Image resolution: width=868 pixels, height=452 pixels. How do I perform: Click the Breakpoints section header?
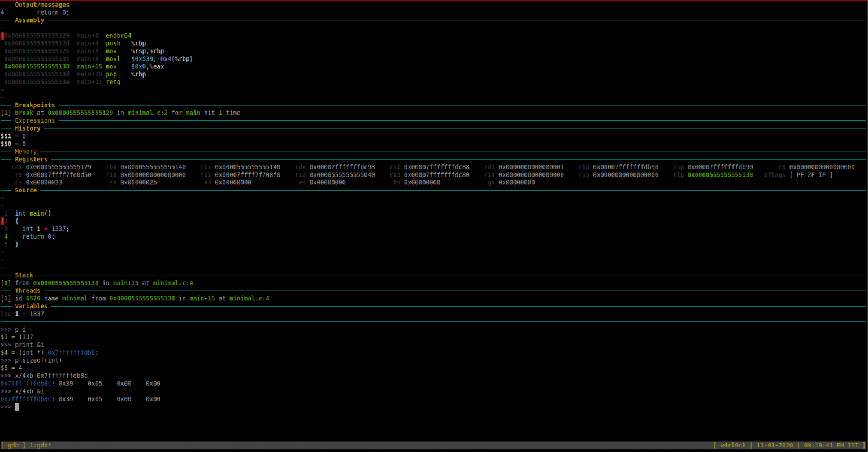pos(35,105)
